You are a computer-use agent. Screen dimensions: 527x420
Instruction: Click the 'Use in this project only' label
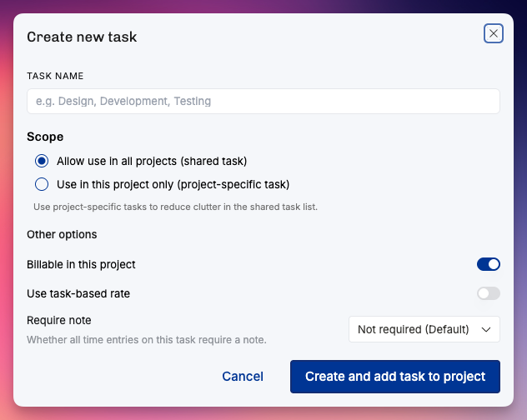point(173,184)
